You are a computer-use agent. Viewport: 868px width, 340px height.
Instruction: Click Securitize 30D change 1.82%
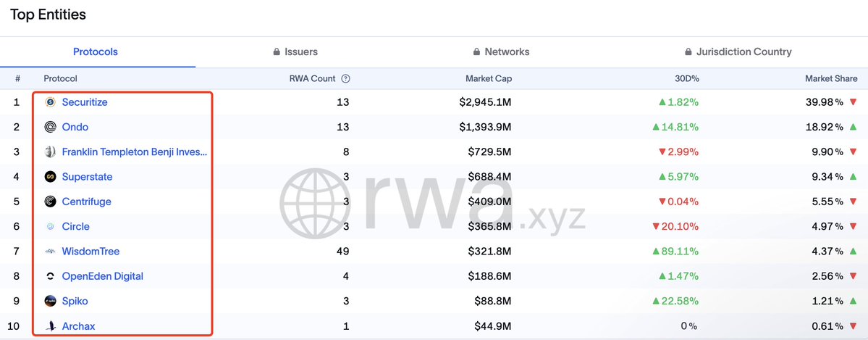pyautogui.click(x=678, y=102)
